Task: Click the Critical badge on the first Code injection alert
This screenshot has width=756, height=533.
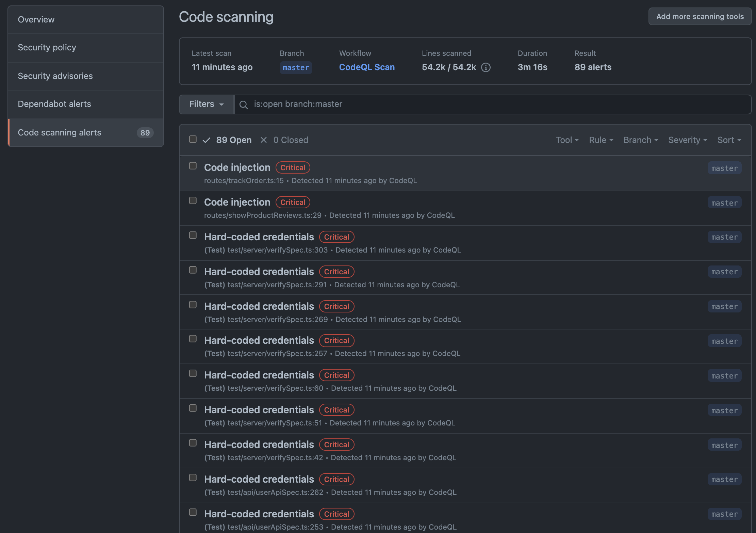Action: click(293, 167)
